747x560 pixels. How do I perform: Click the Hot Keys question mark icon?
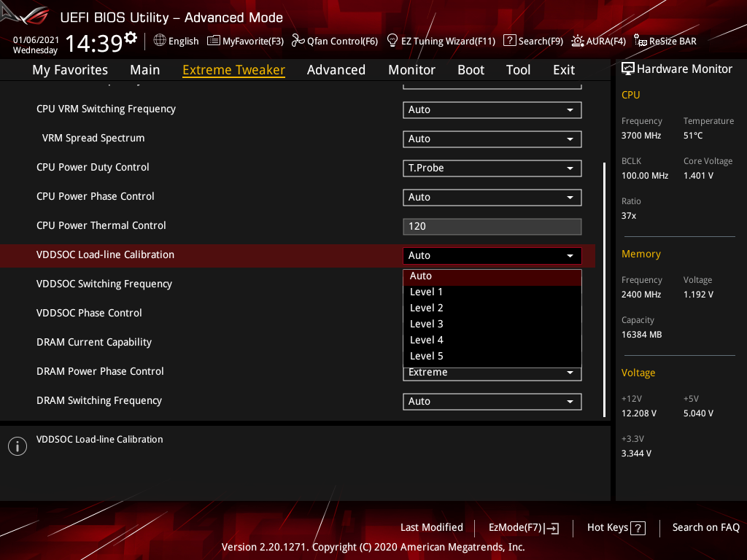(x=638, y=528)
